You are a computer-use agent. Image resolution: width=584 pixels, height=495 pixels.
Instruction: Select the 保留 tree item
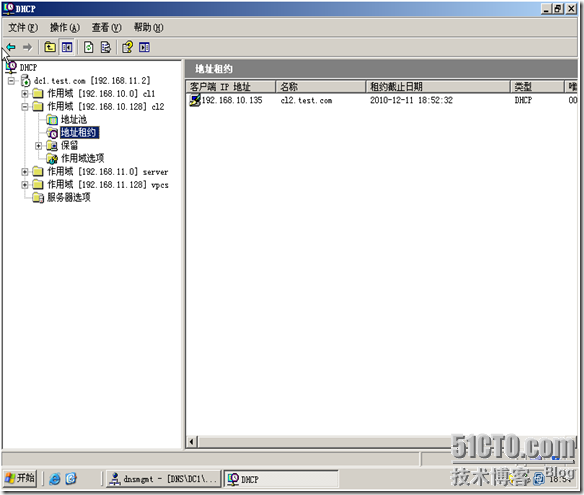(69, 146)
